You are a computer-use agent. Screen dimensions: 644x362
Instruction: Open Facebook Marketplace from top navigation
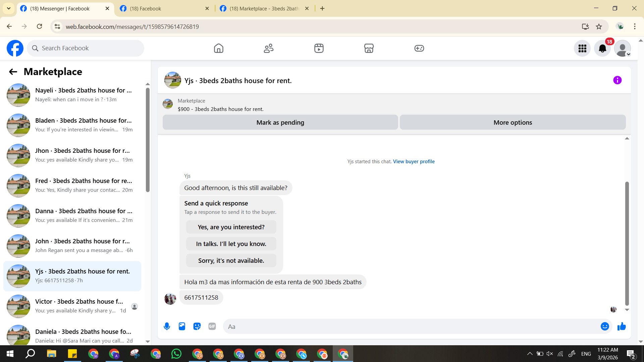click(369, 48)
